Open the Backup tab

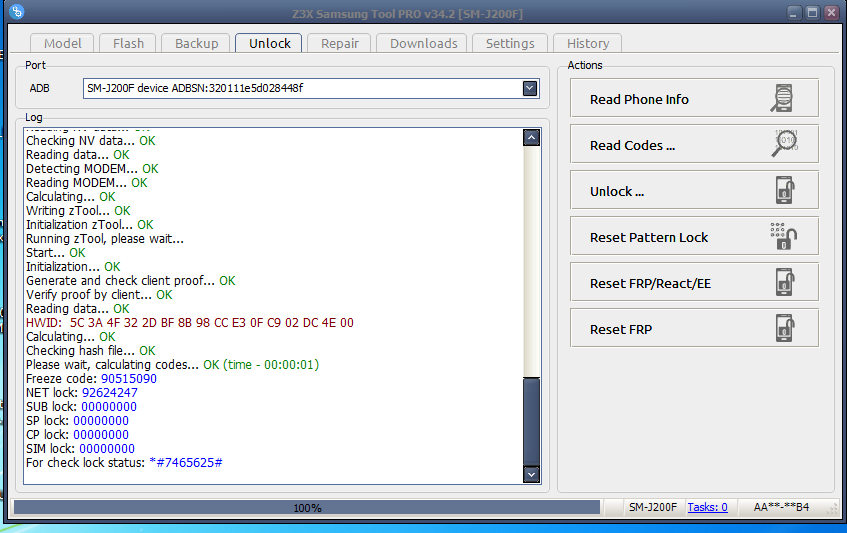[x=196, y=43]
